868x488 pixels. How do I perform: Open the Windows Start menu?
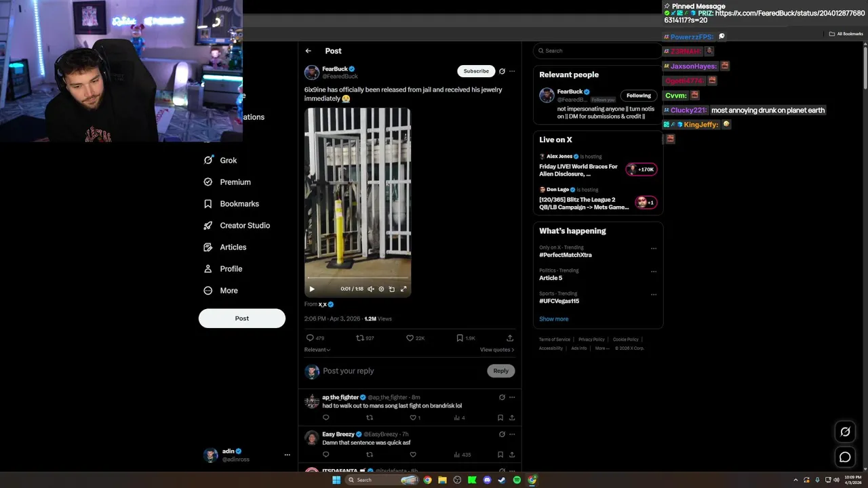(336, 480)
